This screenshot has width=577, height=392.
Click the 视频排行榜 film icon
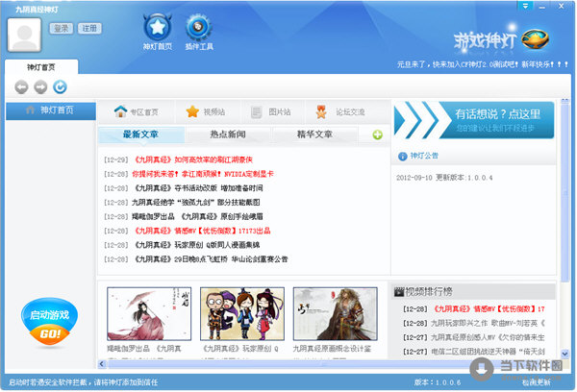(399, 292)
